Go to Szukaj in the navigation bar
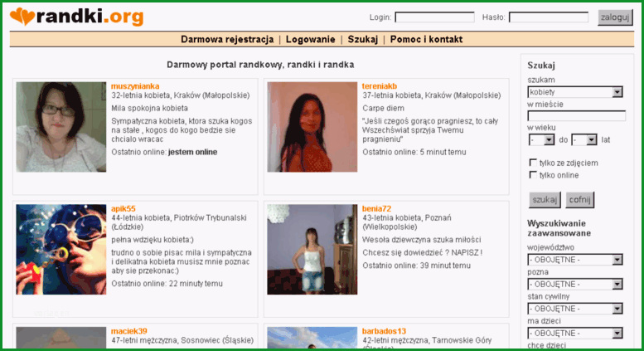This screenshot has height=351, width=644. pyautogui.click(x=363, y=40)
